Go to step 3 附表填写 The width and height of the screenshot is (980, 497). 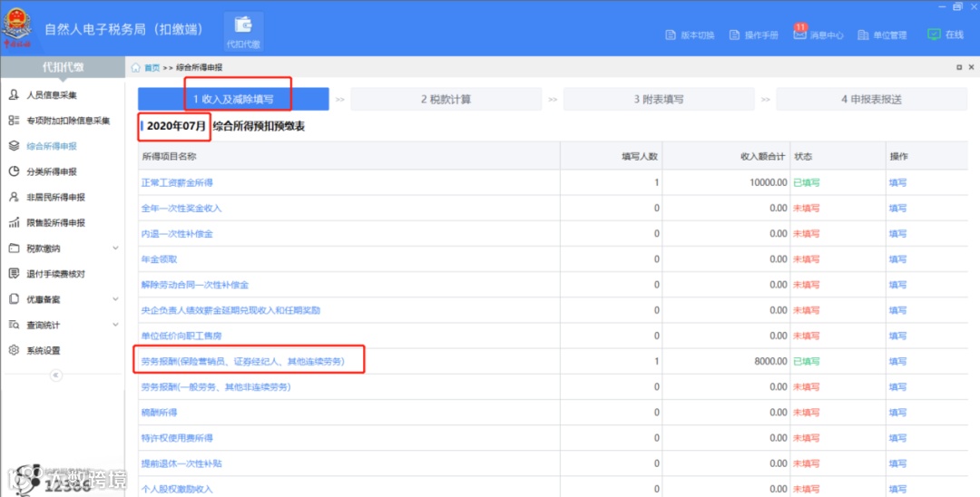659,99
